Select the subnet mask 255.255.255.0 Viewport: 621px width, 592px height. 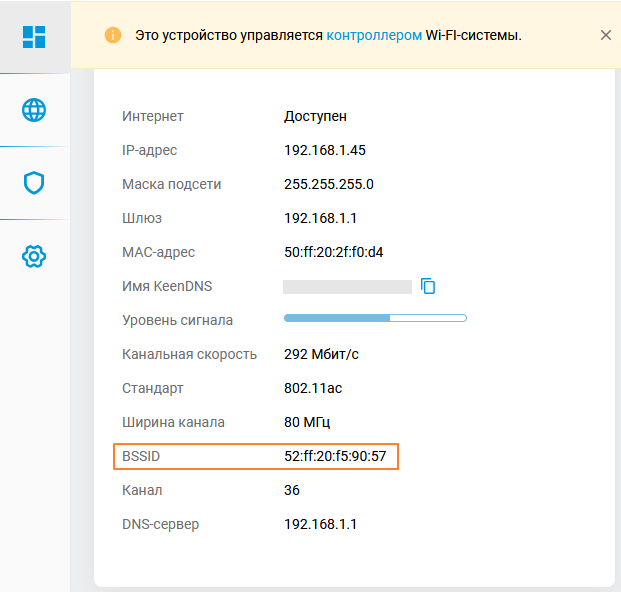pos(329,184)
